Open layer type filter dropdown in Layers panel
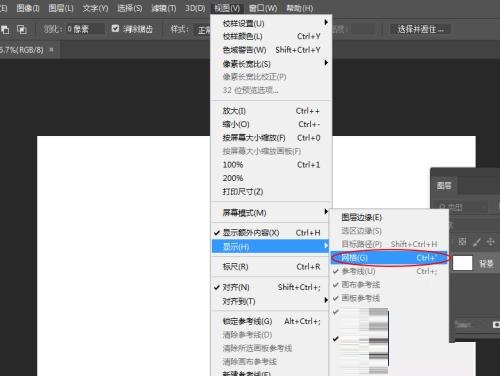This screenshot has width=500, height=376. [x=461, y=207]
